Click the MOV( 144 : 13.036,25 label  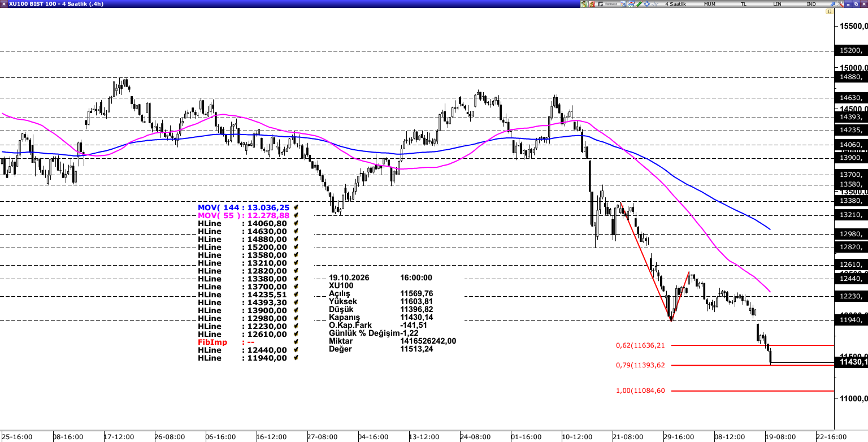(x=244, y=208)
